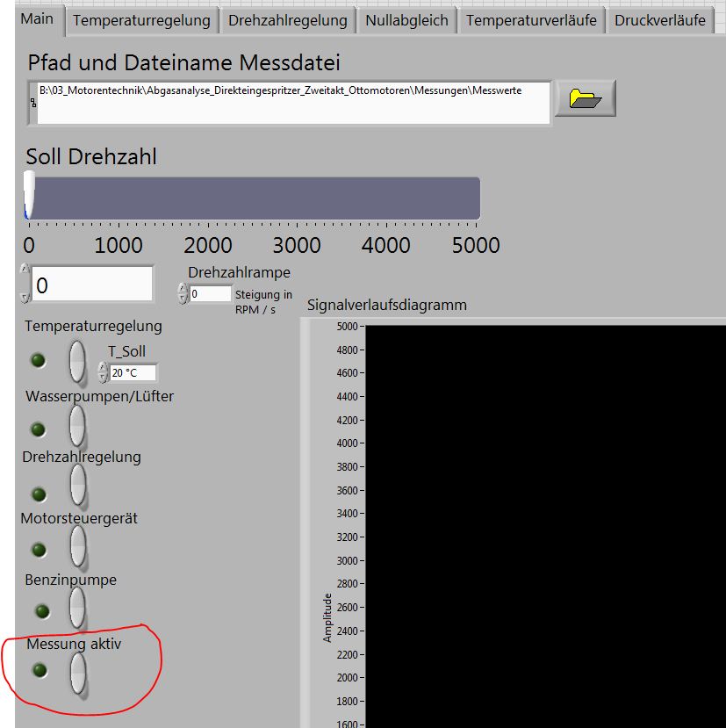The image size is (726, 728).
Task: Increment the T_Soll temperature
Action: click(x=103, y=367)
